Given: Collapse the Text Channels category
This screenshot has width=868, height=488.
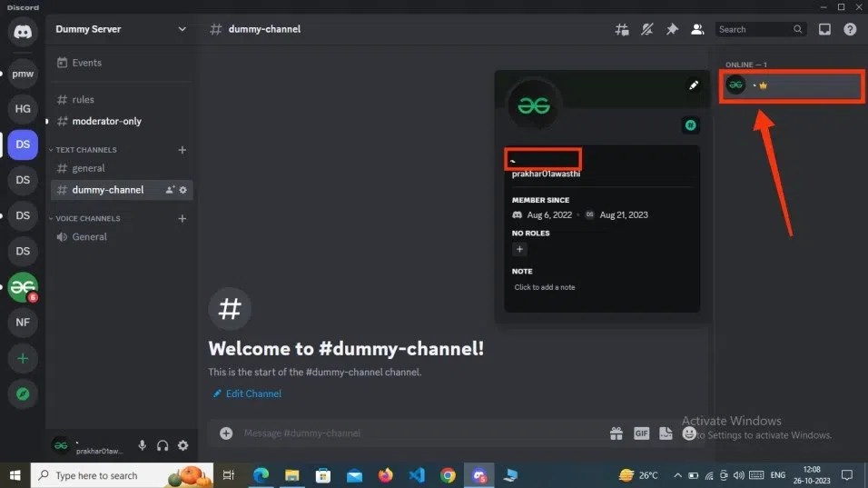Looking at the screenshot, I should tap(83, 150).
